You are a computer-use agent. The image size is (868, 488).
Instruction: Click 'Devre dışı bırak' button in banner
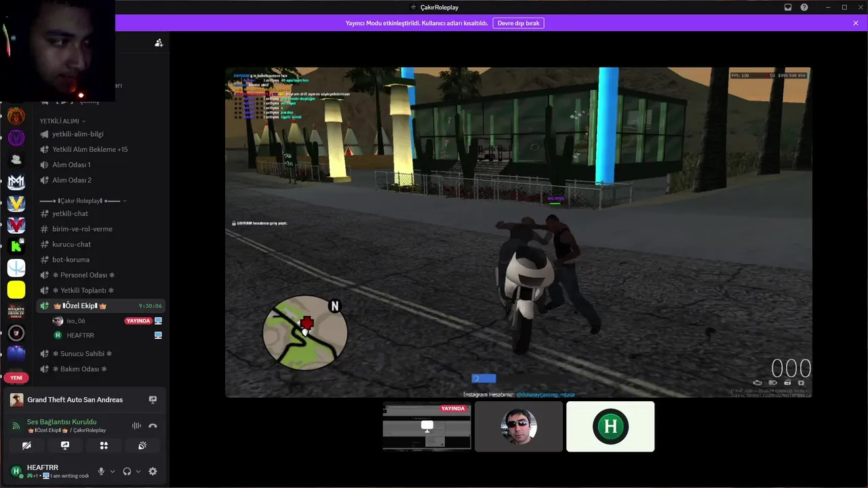[518, 23]
